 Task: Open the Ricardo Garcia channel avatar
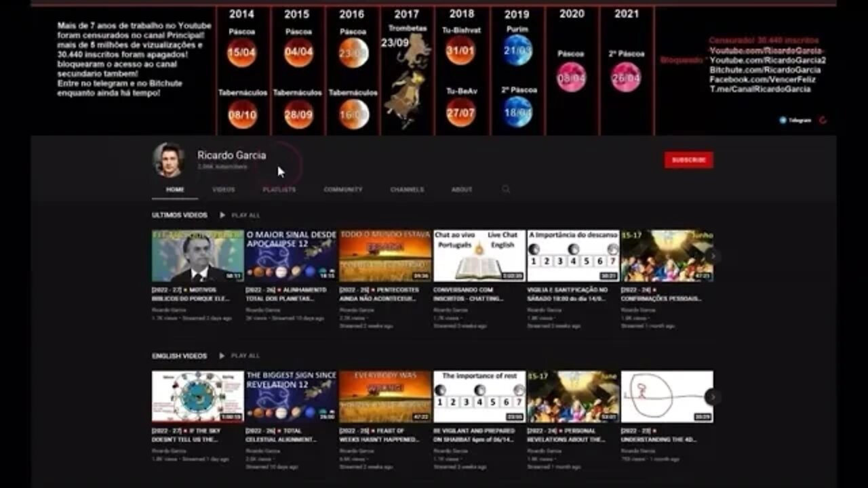(169, 160)
